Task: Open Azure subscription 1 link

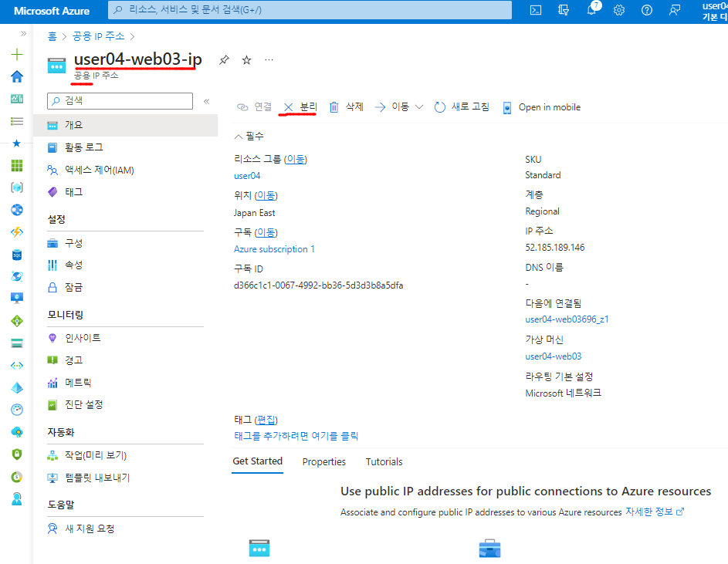Action: (x=274, y=249)
